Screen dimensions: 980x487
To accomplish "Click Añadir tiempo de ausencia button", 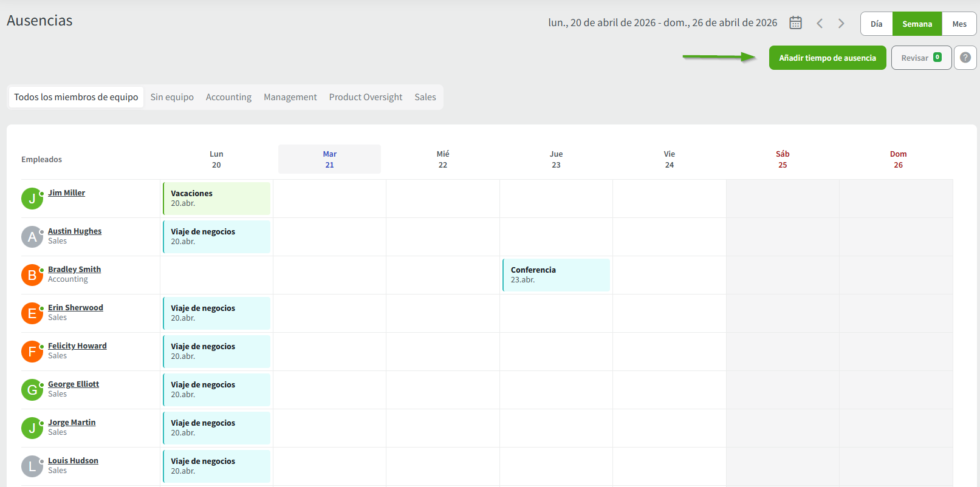I will (828, 58).
